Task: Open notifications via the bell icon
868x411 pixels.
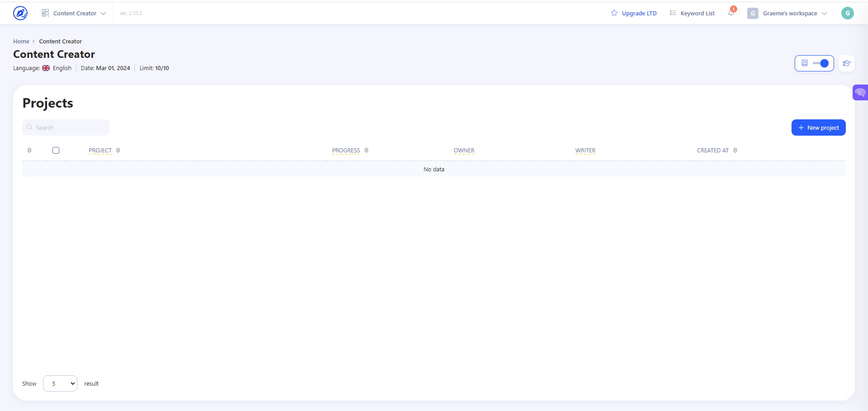Action: 730,13
